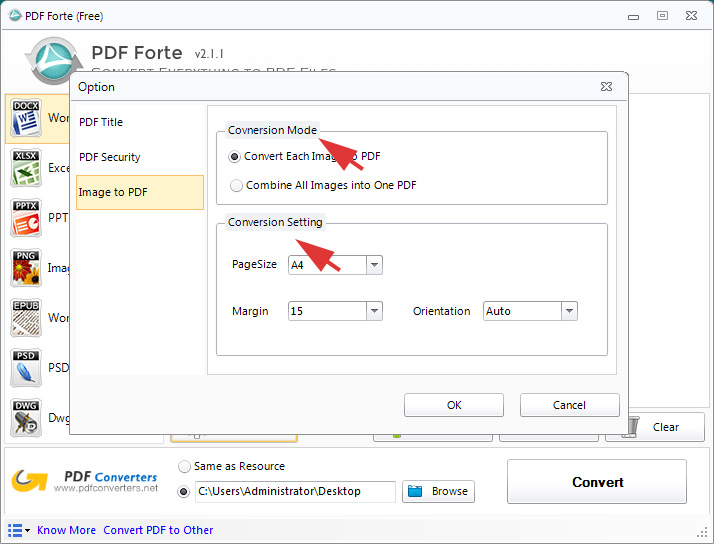Select Same as Resource output option
Viewport: 714px width, 544px height.
[184, 467]
